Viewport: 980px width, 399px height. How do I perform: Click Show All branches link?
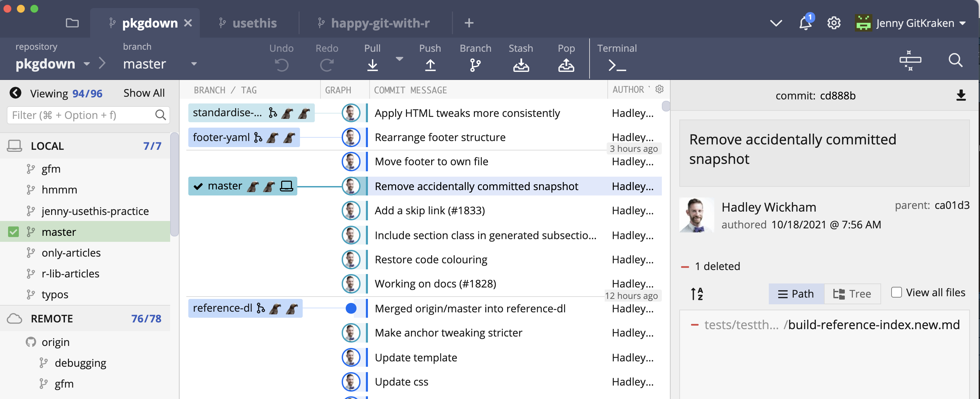coord(144,93)
